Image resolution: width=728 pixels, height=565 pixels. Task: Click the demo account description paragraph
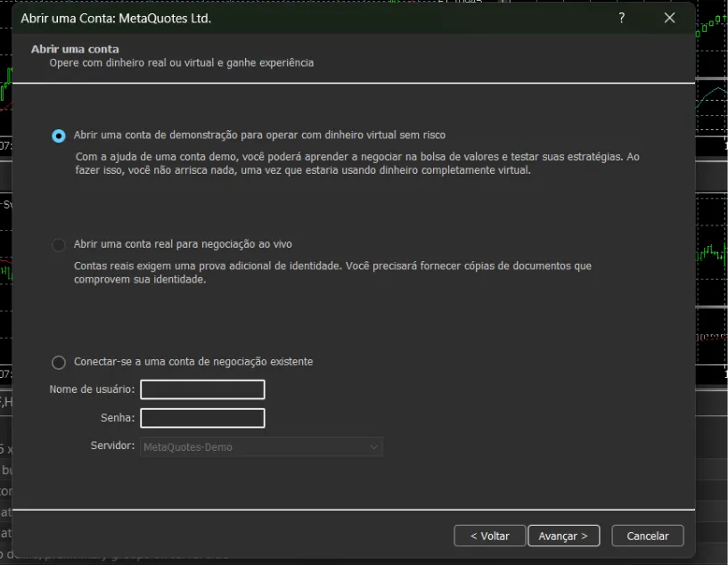(x=357, y=163)
